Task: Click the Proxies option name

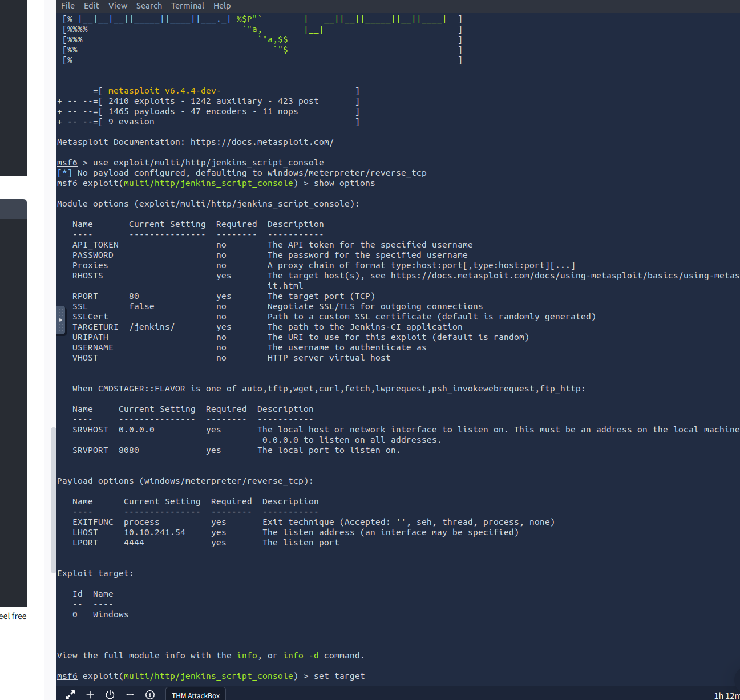Action: [x=90, y=265]
